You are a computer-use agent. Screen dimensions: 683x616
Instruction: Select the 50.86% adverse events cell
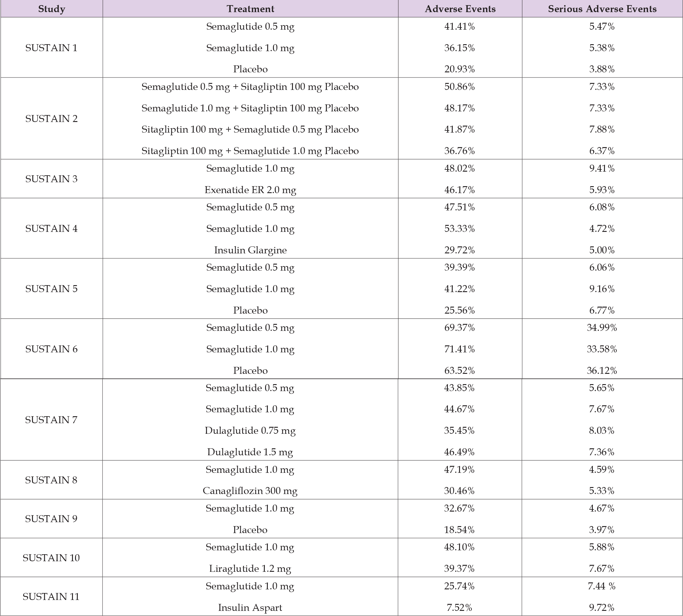tap(459, 87)
